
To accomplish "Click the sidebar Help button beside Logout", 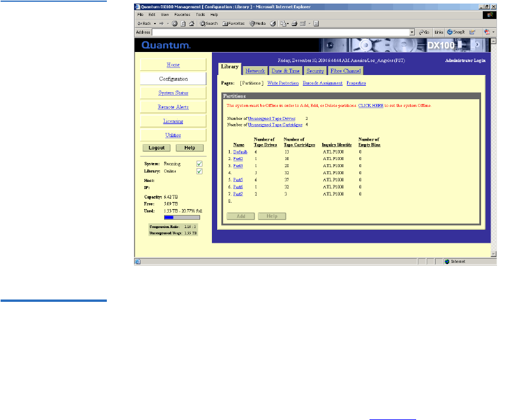I will (x=189, y=148).
